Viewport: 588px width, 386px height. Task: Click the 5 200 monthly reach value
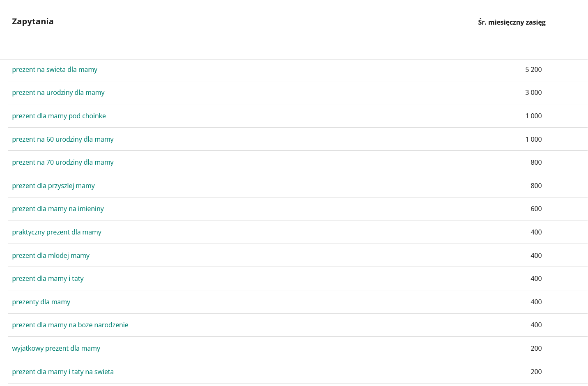(x=533, y=70)
